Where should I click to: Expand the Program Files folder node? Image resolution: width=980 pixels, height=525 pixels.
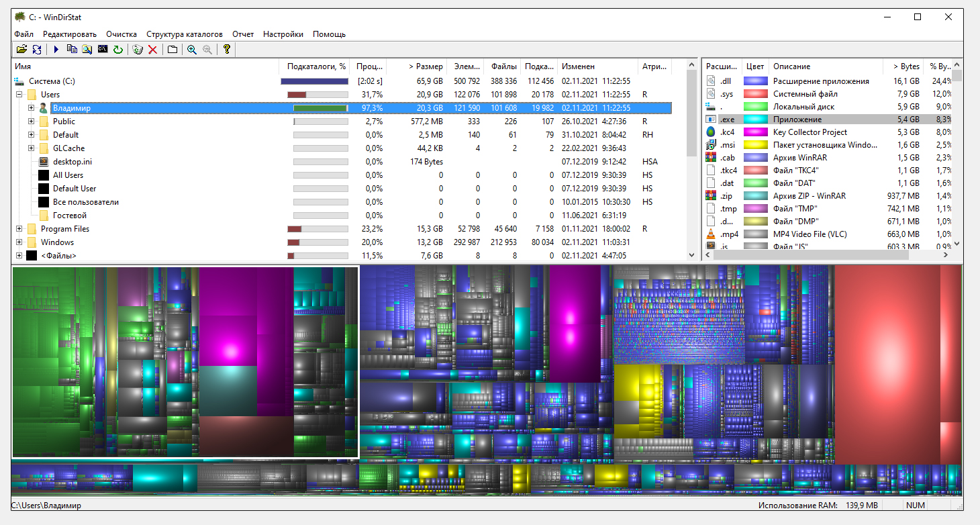click(x=19, y=229)
